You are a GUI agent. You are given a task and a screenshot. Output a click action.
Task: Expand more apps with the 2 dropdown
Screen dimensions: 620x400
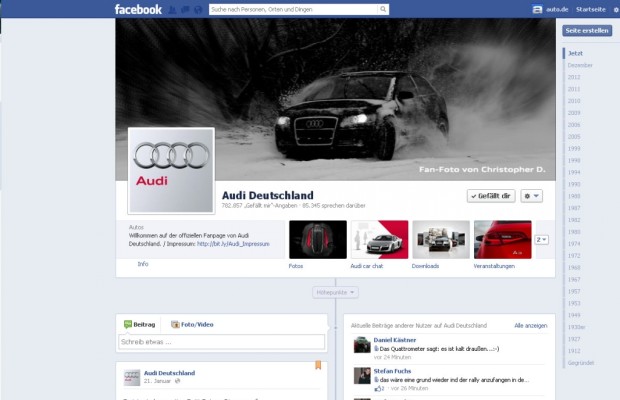tap(541, 240)
